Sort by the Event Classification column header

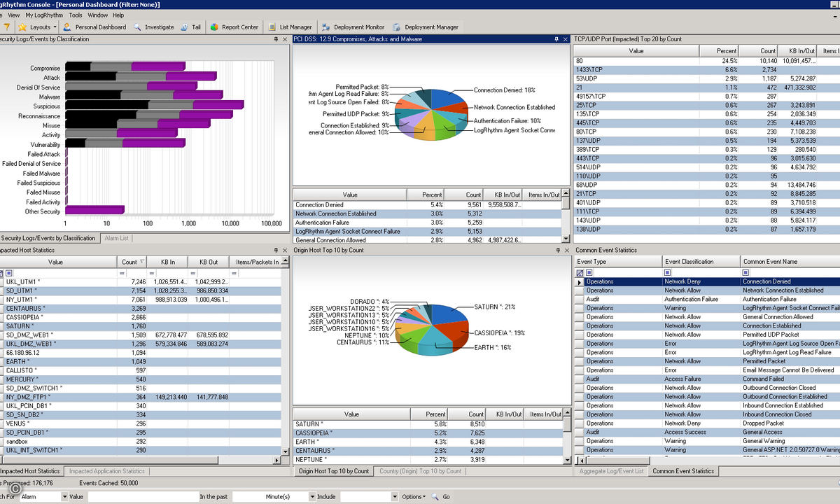[x=701, y=262]
